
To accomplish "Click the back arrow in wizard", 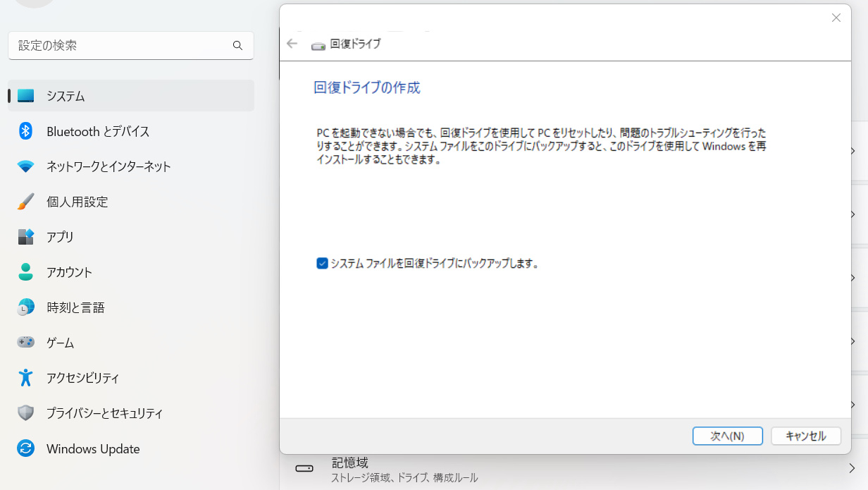I will [292, 44].
